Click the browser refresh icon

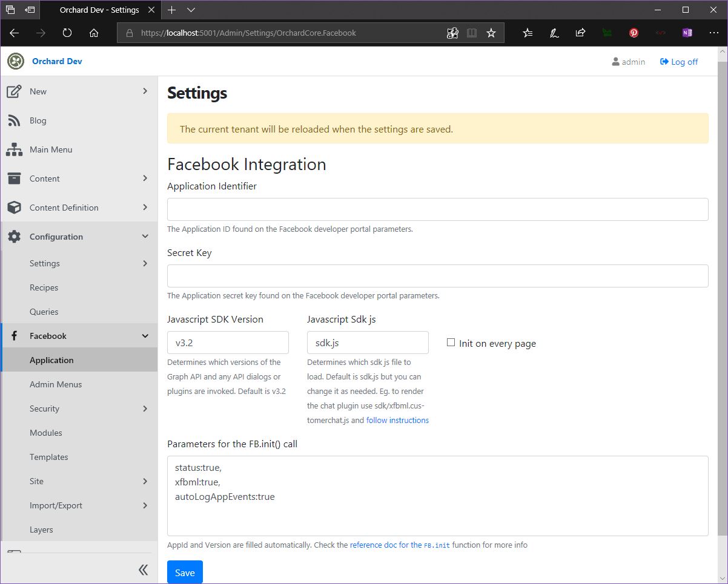[x=67, y=33]
